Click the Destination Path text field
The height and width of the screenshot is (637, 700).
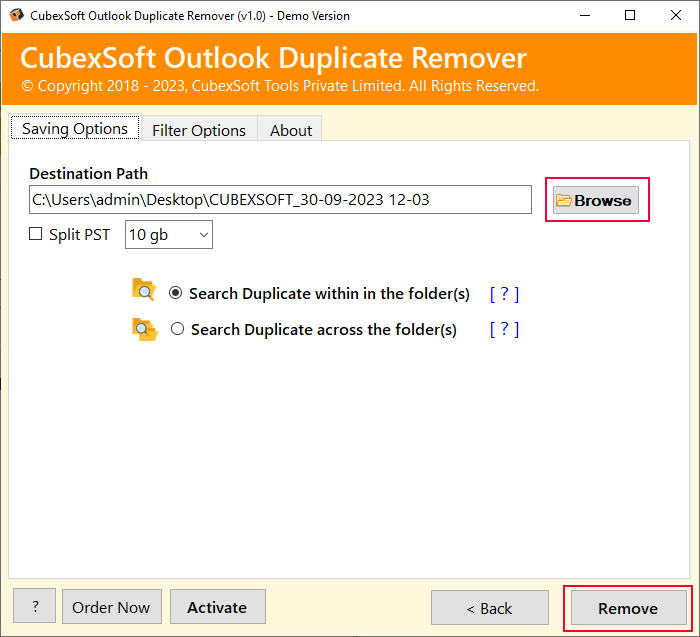280,200
